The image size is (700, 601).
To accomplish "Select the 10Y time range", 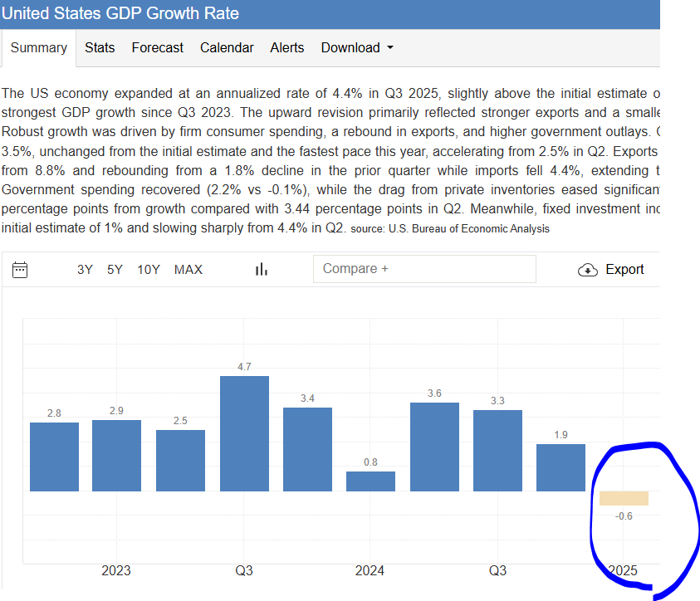I will pyautogui.click(x=149, y=270).
